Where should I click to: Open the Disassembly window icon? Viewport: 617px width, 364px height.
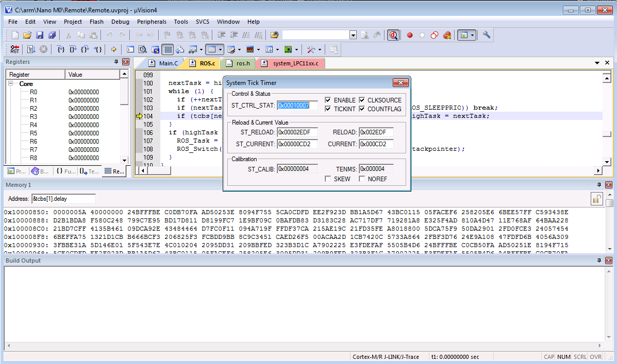143,49
